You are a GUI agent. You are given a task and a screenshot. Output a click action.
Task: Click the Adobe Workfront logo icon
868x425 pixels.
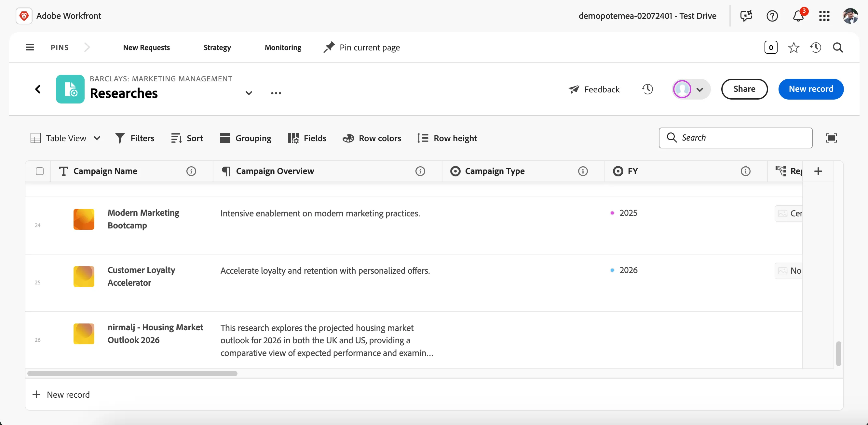tap(24, 16)
